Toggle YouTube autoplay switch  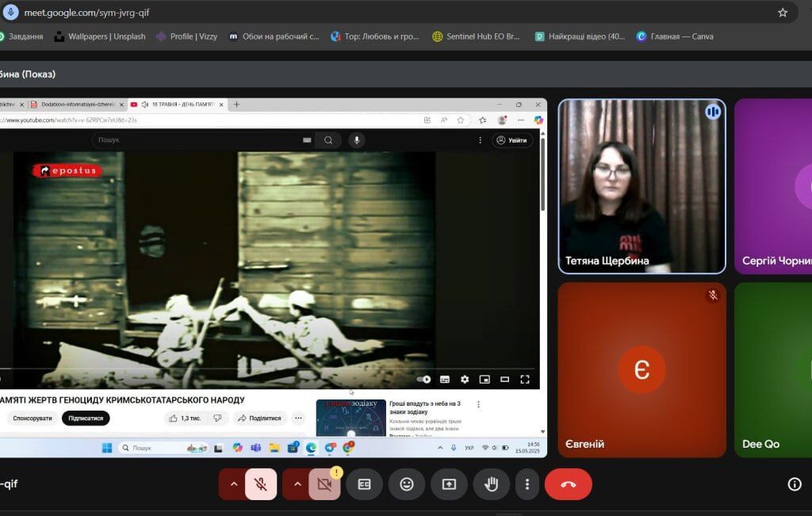point(423,380)
